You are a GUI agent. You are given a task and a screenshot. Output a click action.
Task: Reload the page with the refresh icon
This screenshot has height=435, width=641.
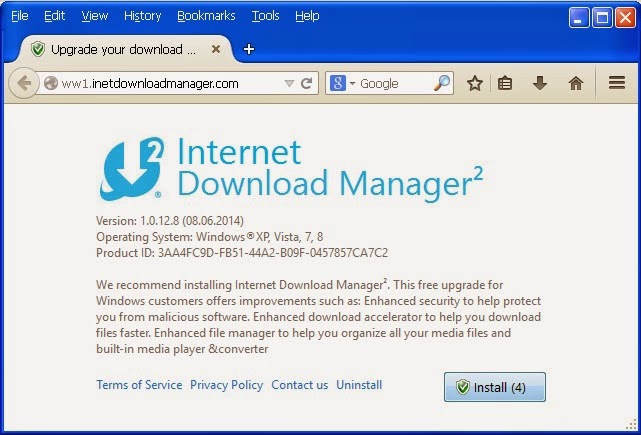(306, 83)
